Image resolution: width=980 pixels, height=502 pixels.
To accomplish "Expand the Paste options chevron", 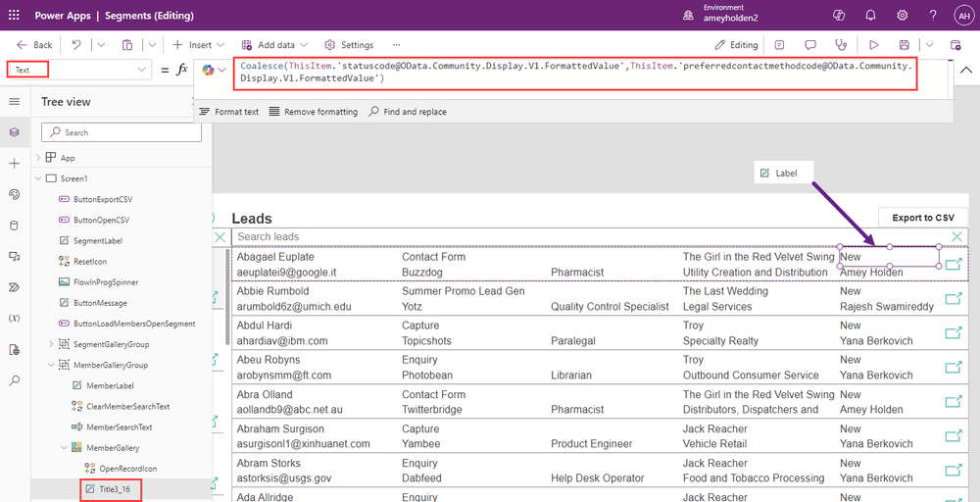I will click(x=152, y=45).
